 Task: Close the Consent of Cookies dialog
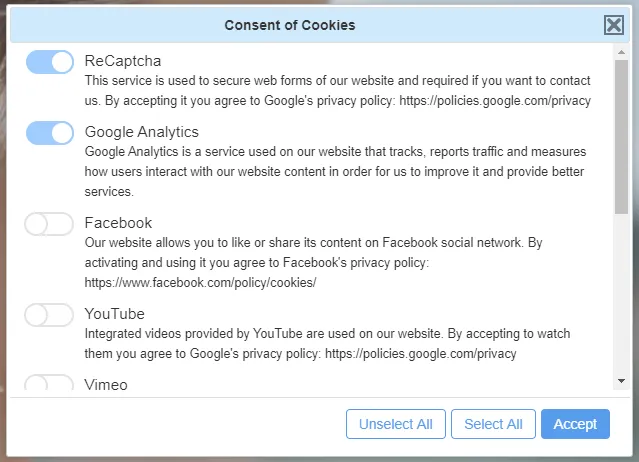(x=614, y=25)
